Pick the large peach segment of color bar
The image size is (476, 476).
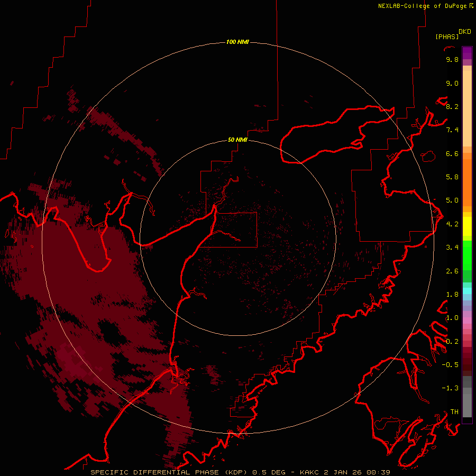pos(467,108)
